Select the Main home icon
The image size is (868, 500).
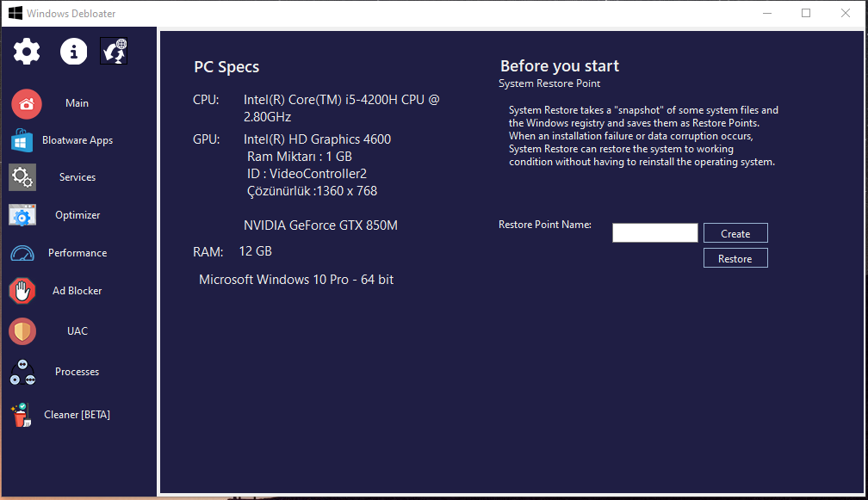pos(27,102)
